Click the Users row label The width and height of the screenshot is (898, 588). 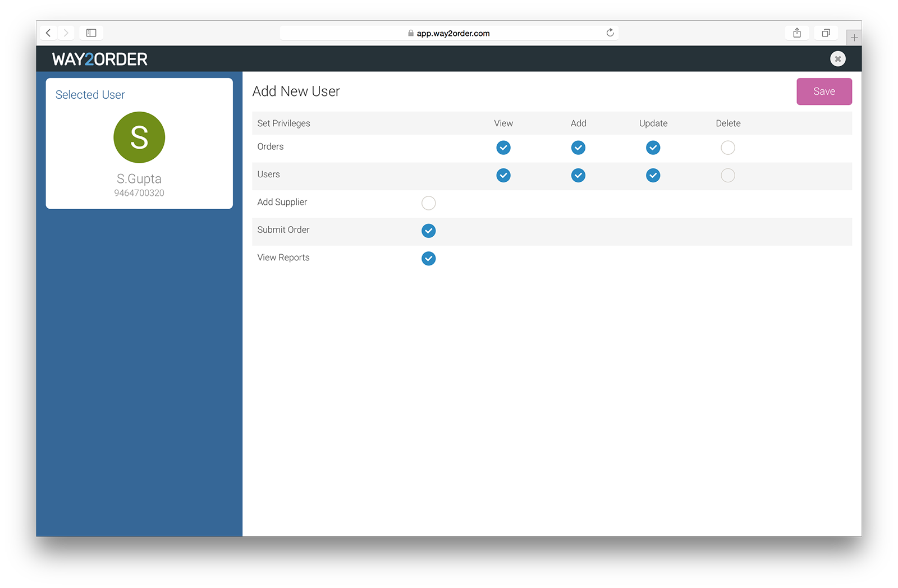(268, 174)
